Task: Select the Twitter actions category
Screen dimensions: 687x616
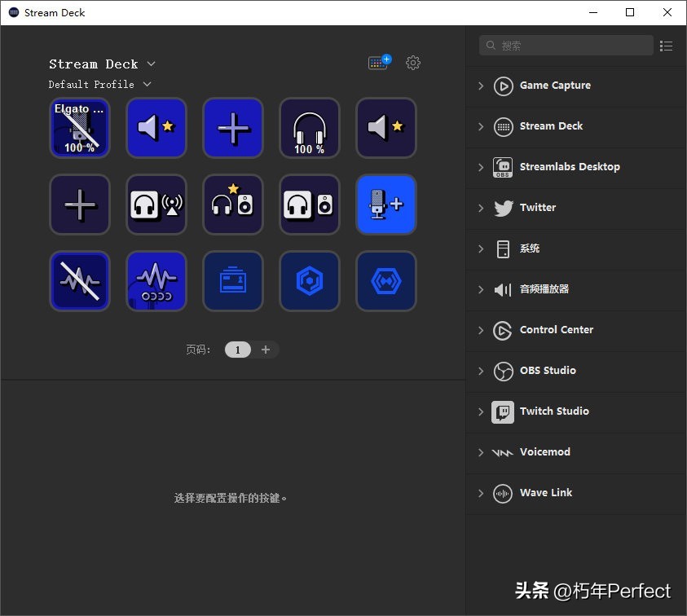Action: point(538,208)
